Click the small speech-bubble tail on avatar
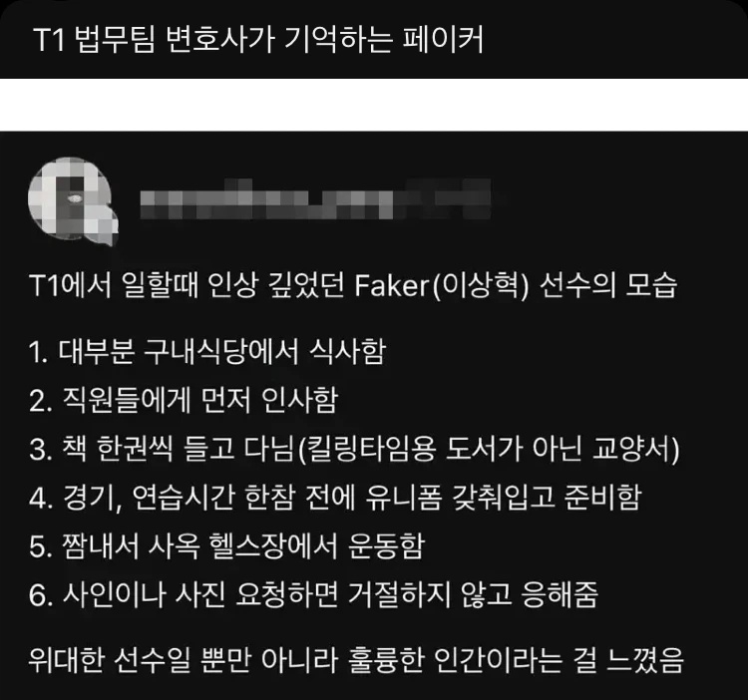 coord(109,234)
